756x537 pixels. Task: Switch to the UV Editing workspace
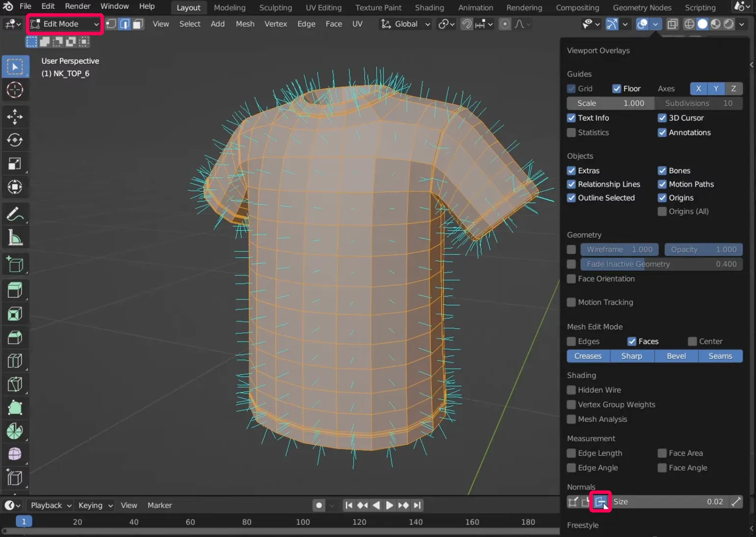tap(324, 7)
